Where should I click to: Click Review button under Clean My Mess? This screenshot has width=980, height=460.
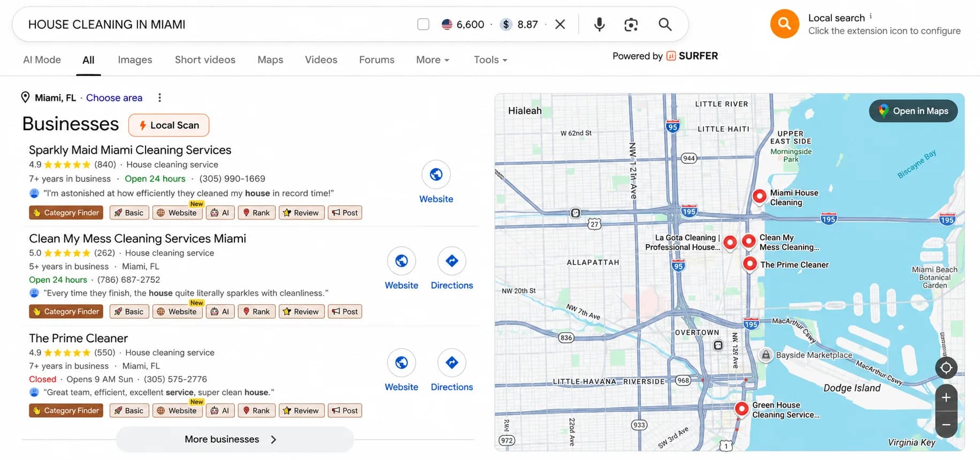point(301,312)
